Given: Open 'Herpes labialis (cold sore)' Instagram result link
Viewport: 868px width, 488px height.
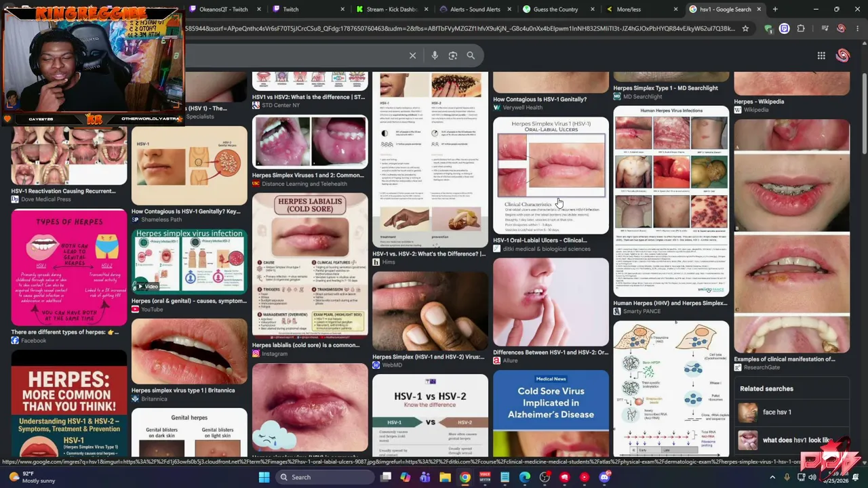Looking at the screenshot, I should (x=306, y=345).
